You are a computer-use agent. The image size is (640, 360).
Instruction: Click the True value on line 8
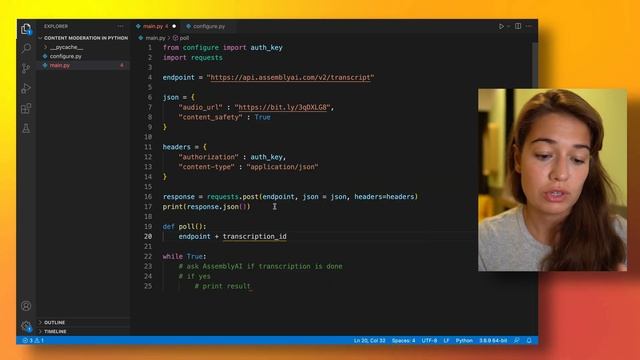pos(262,117)
